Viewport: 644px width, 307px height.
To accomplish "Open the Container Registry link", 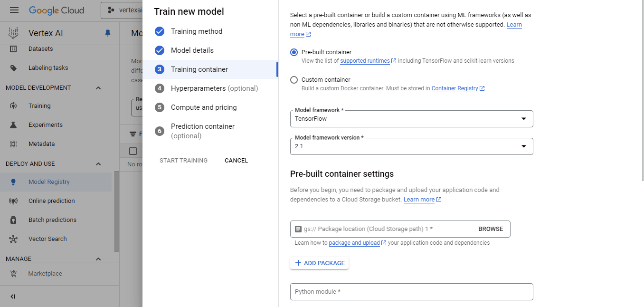I will 455,88.
